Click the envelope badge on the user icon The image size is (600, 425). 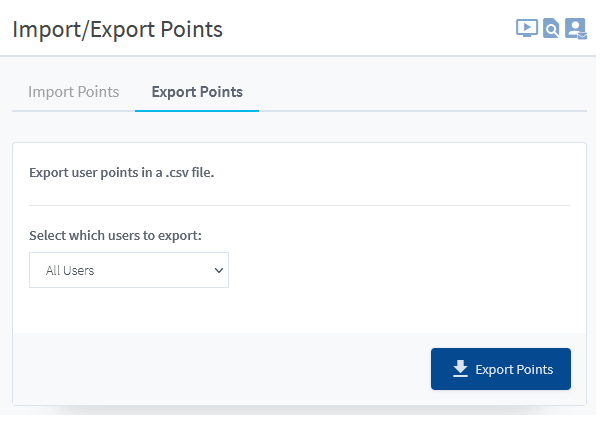582,36
